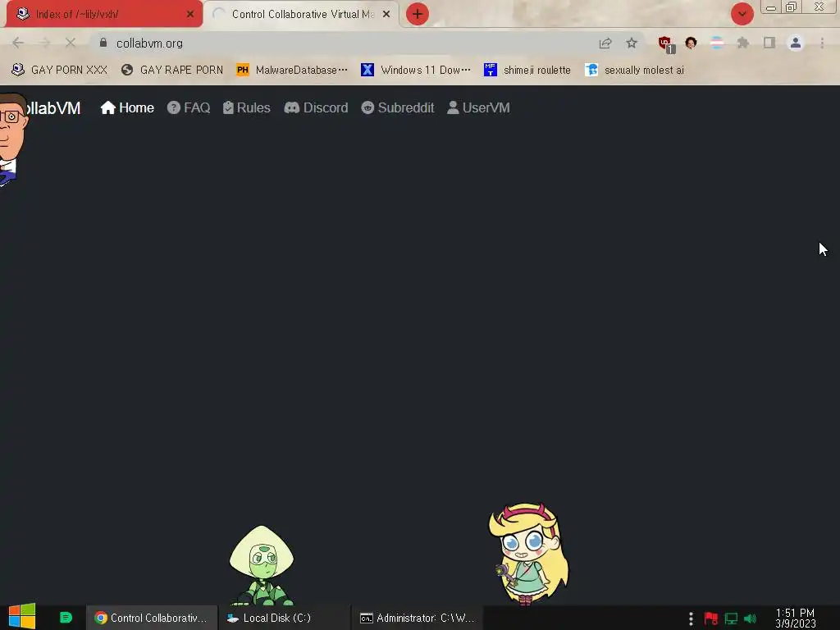Open the 'Windows 11 Dow…' bookmark

click(416, 71)
